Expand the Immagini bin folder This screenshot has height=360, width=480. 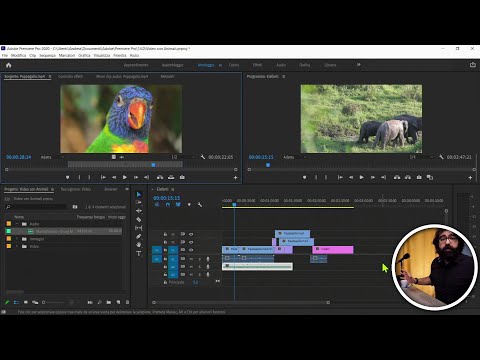click(x=17, y=239)
